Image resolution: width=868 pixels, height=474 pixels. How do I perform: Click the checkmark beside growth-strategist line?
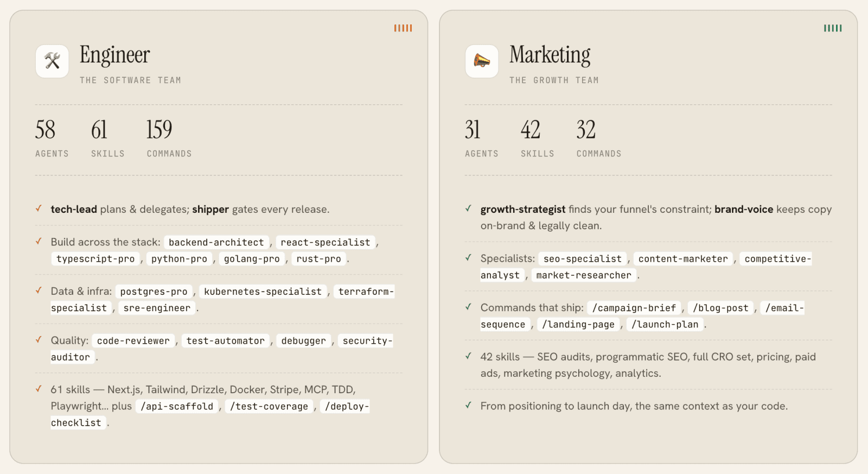coord(468,208)
